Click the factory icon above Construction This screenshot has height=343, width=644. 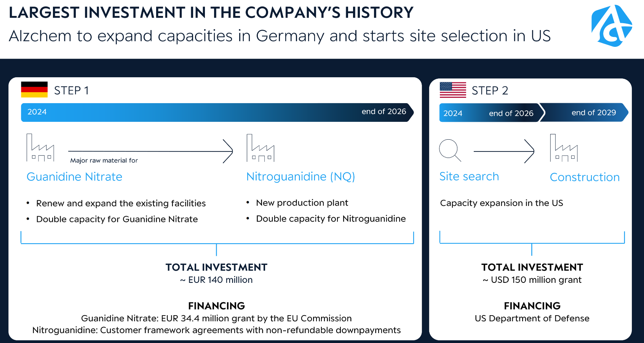pyautogui.click(x=564, y=148)
